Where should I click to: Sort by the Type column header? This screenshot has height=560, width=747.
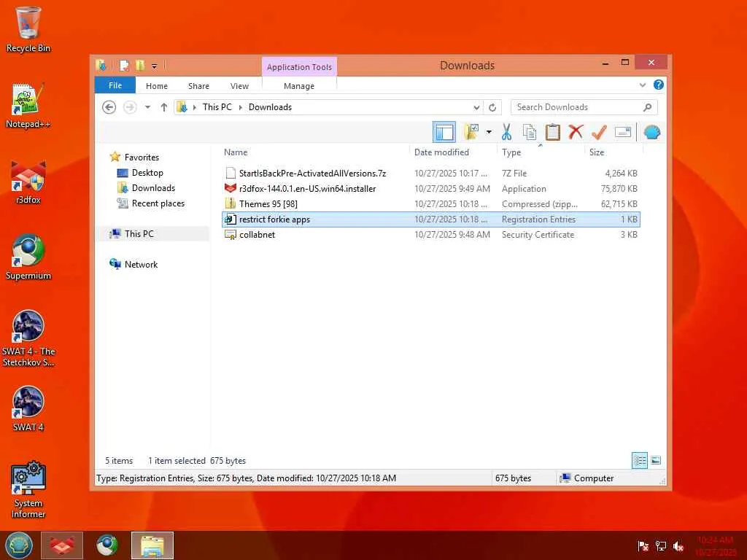tap(511, 152)
